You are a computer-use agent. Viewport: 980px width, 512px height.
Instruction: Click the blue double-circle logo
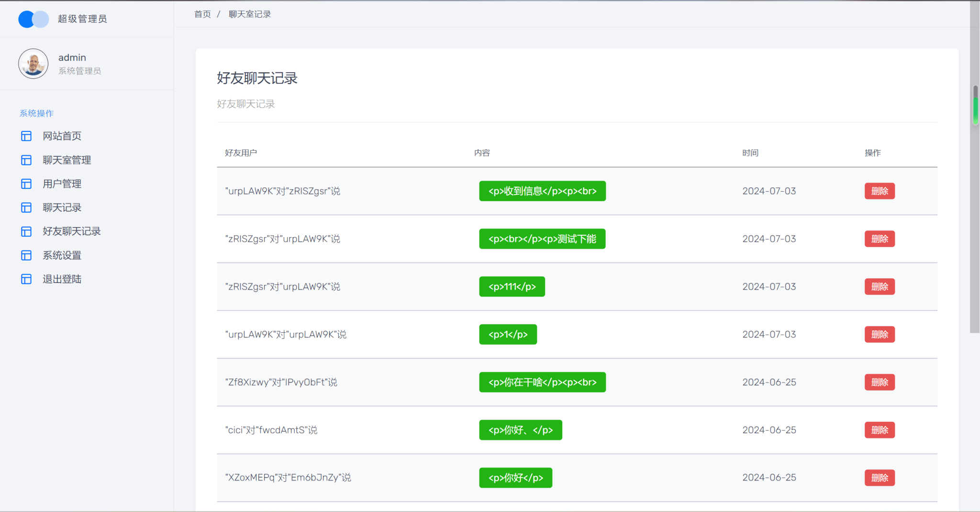tap(33, 19)
